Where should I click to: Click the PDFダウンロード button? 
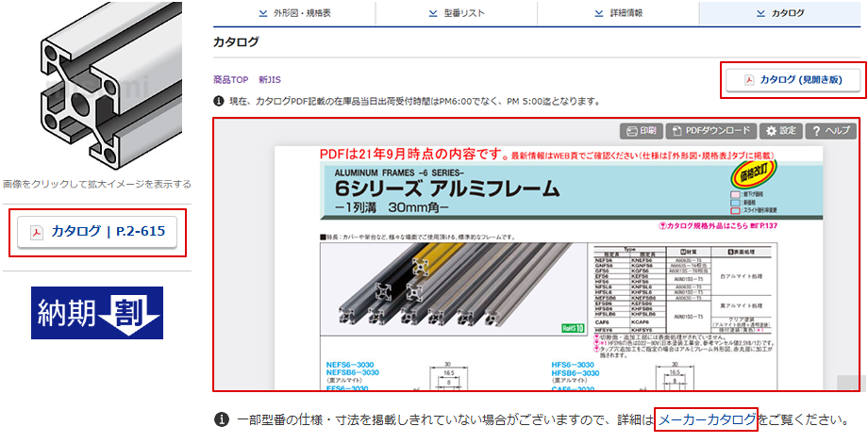(x=710, y=131)
